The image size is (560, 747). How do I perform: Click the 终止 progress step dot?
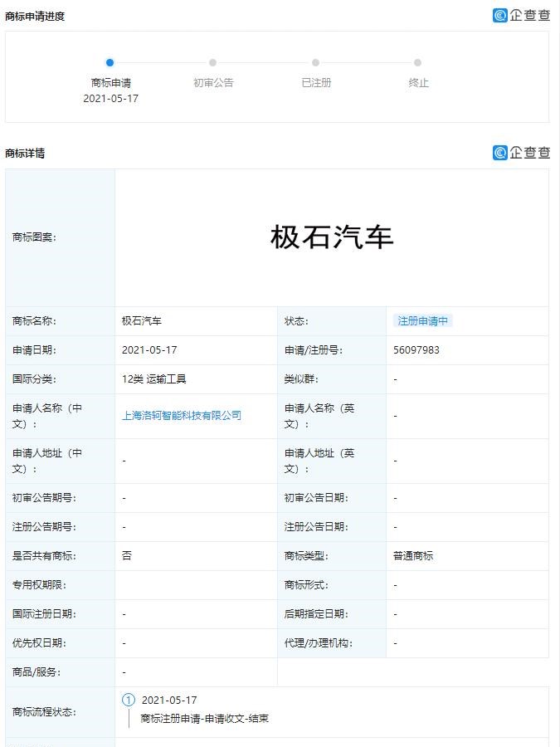[x=418, y=62]
